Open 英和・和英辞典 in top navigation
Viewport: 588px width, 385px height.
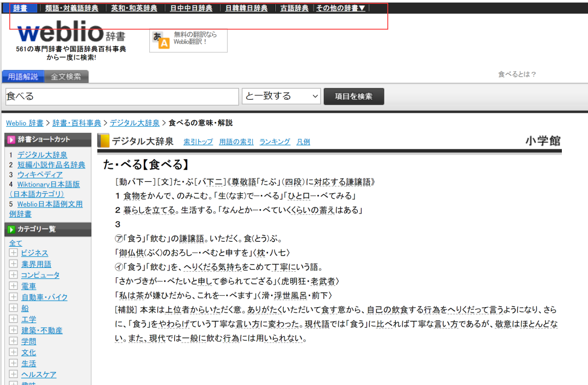(x=134, y=8)
